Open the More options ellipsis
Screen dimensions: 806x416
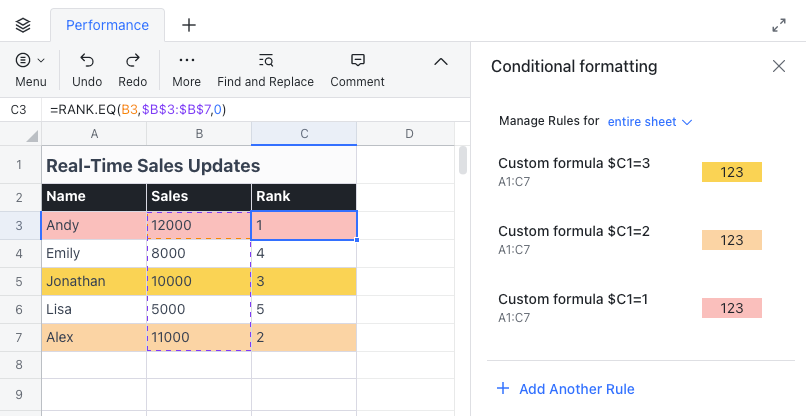[x=186, y=61]
